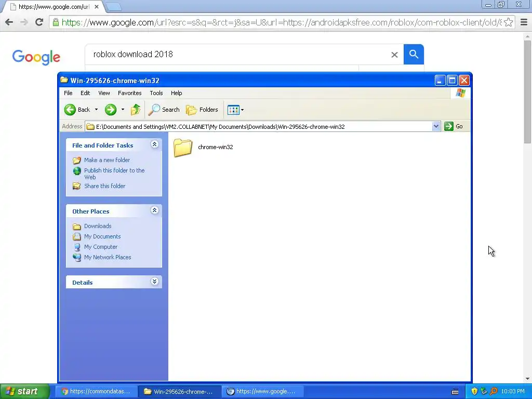Reload the Chrome page

pyautogui.click(x=39, y=22)
